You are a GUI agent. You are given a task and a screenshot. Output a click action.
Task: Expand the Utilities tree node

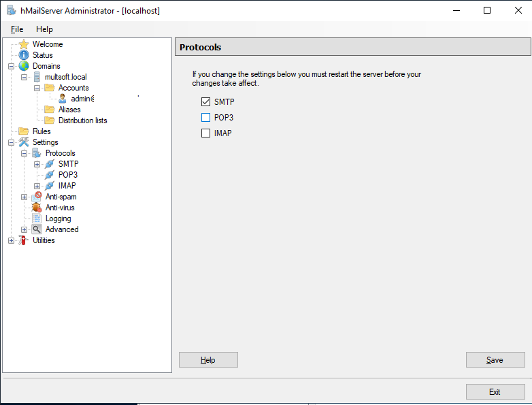pyautogui.click(x=11, y=240)
